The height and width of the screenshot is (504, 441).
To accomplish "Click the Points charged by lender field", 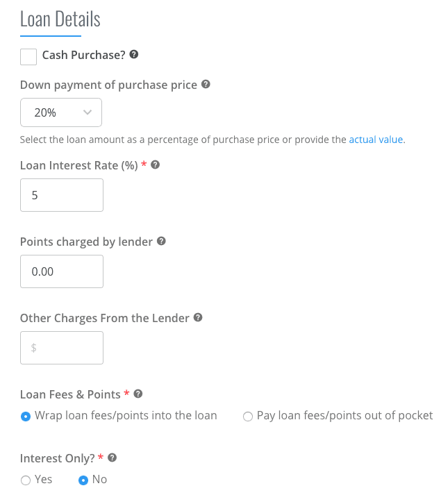I will pyautogui.click(x=62, y=271).
